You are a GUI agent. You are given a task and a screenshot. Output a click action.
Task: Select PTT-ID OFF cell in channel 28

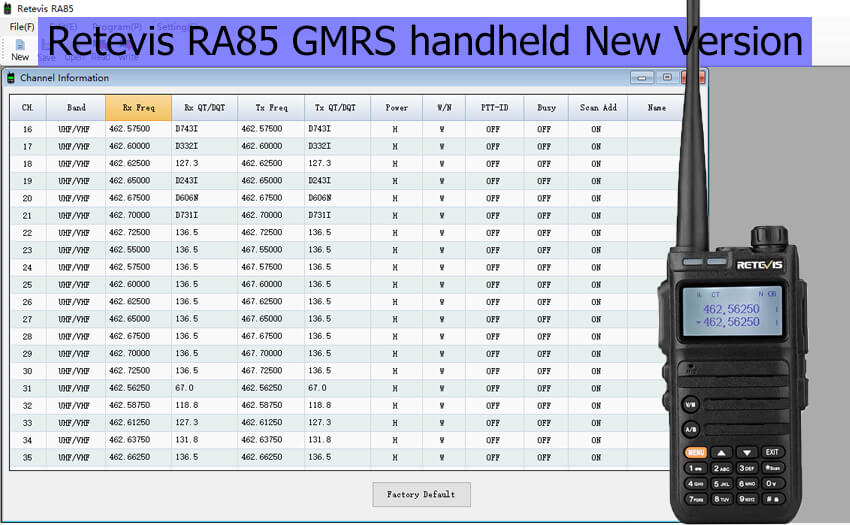494,336
